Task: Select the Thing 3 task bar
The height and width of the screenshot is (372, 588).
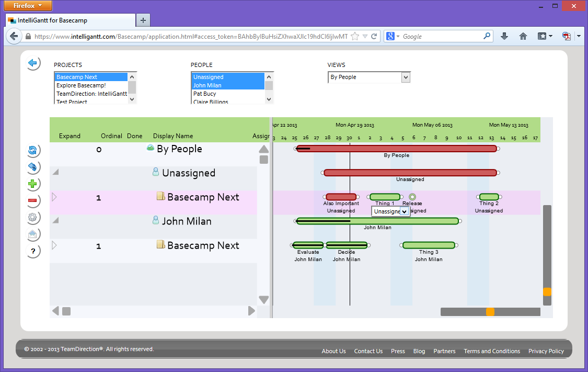Action: pos(429,245)
